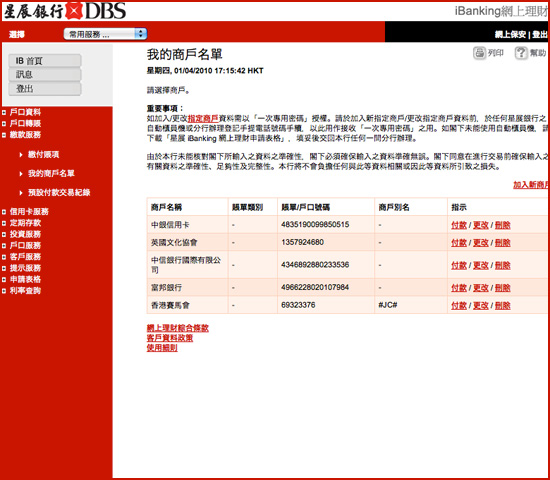550x480 pixels.
Task: Click the DBS bank logo
Action: pos(65,11)
